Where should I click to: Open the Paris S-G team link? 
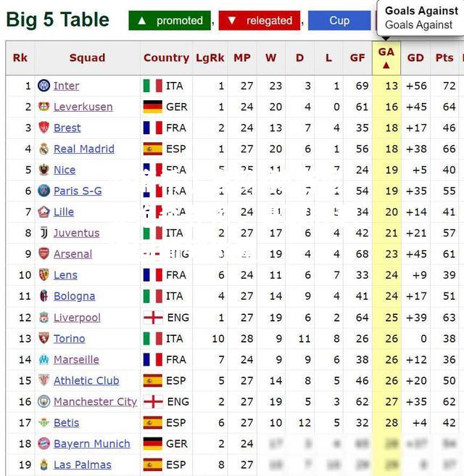click(78, 191)
